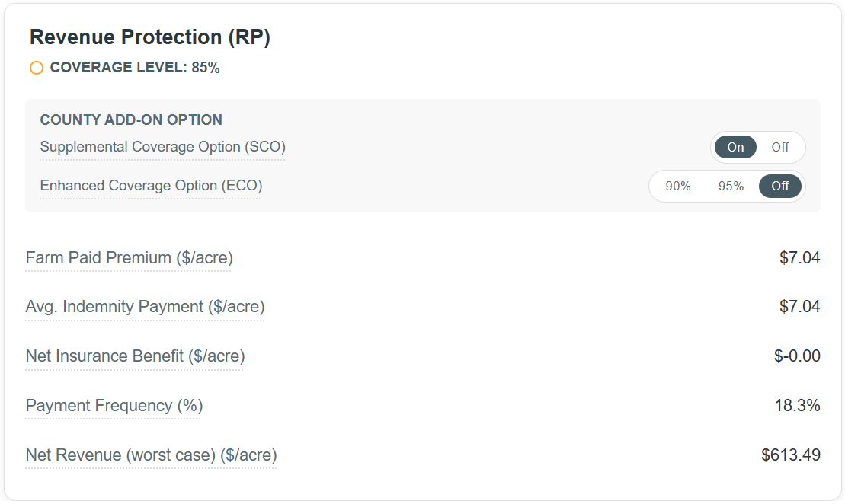Click the orange circle beside Coverage Level
This screenshot has width=845, height=504.
click(x=37, y=69)
